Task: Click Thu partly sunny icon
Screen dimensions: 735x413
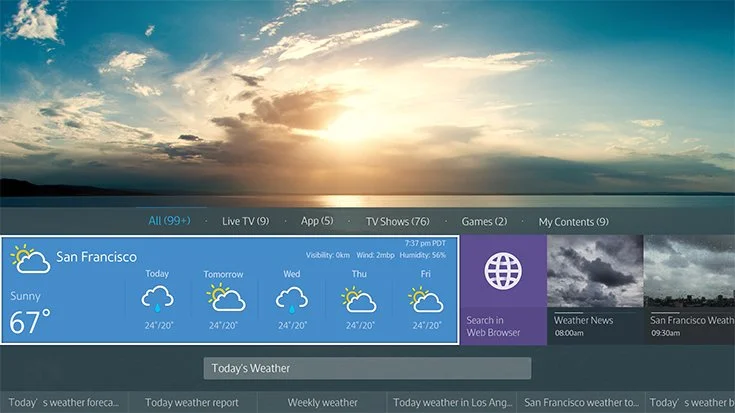Action: pyautogui.click(x=358, y=299)
